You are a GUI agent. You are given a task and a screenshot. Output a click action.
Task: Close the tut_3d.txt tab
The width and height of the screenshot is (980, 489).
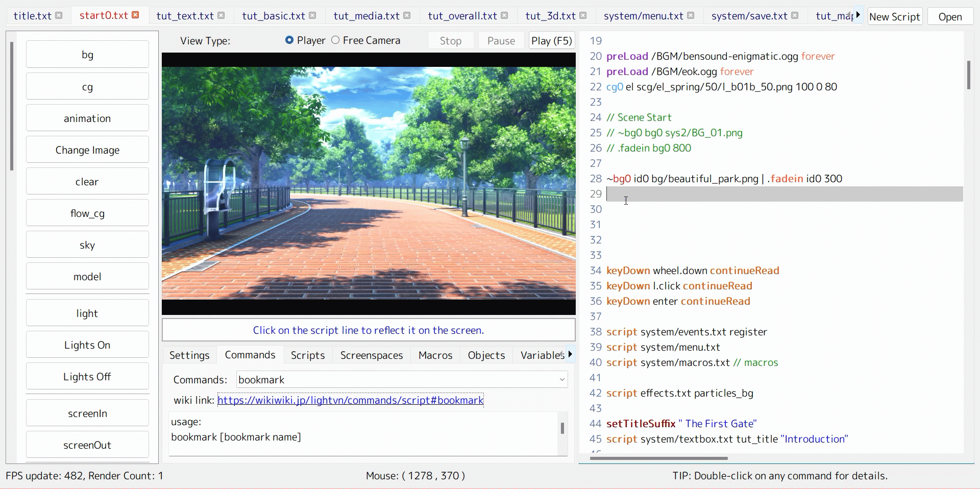click(x=583, y=15)
